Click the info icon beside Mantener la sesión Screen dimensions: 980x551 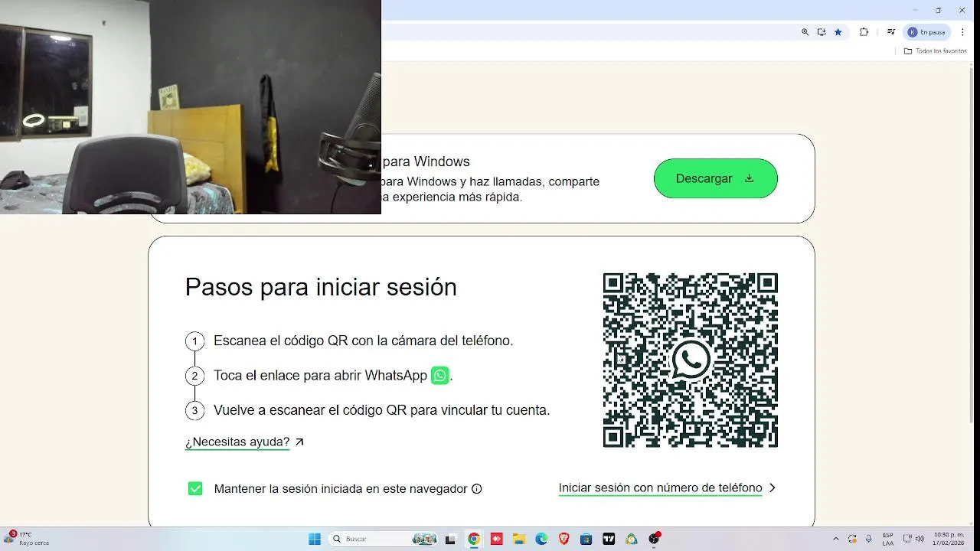point(477,488)
